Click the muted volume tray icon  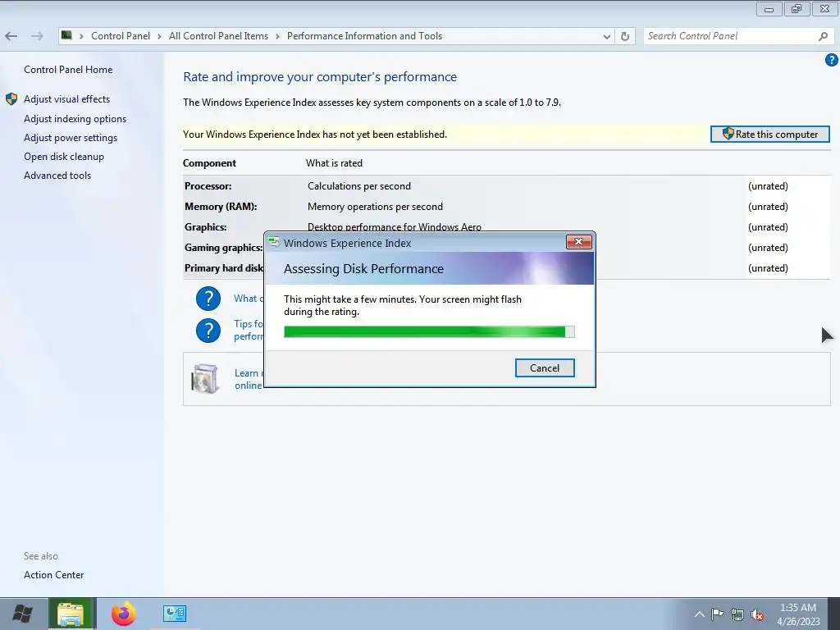tap(757, 614)
